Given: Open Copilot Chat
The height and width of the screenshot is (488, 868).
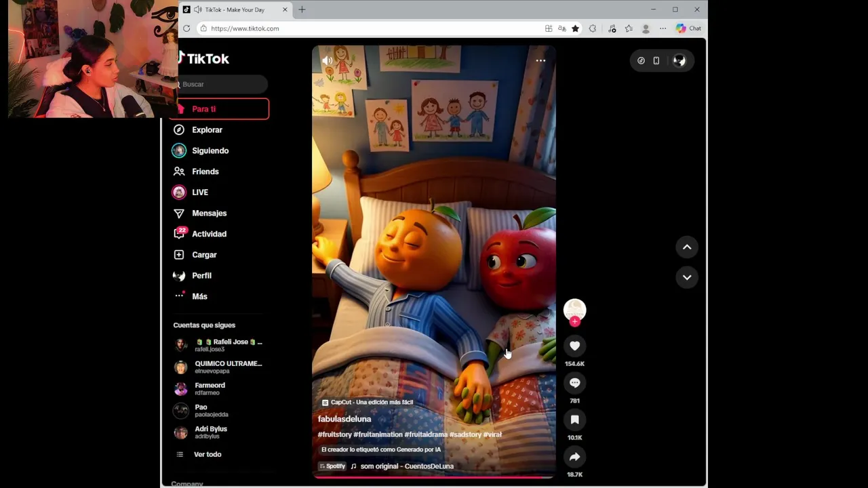Looking at the screenshot, I should click(688, 28).
